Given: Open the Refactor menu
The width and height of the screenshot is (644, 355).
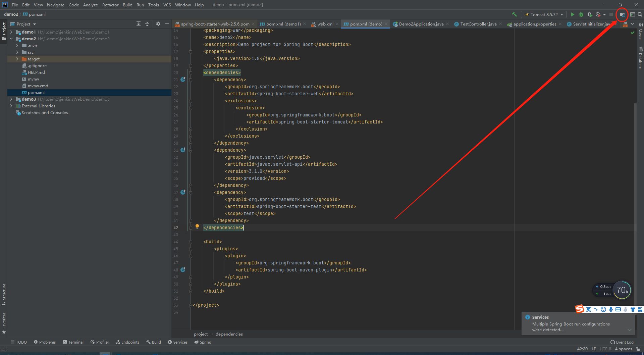Looking at the screenshot, I should pos(110,5).
